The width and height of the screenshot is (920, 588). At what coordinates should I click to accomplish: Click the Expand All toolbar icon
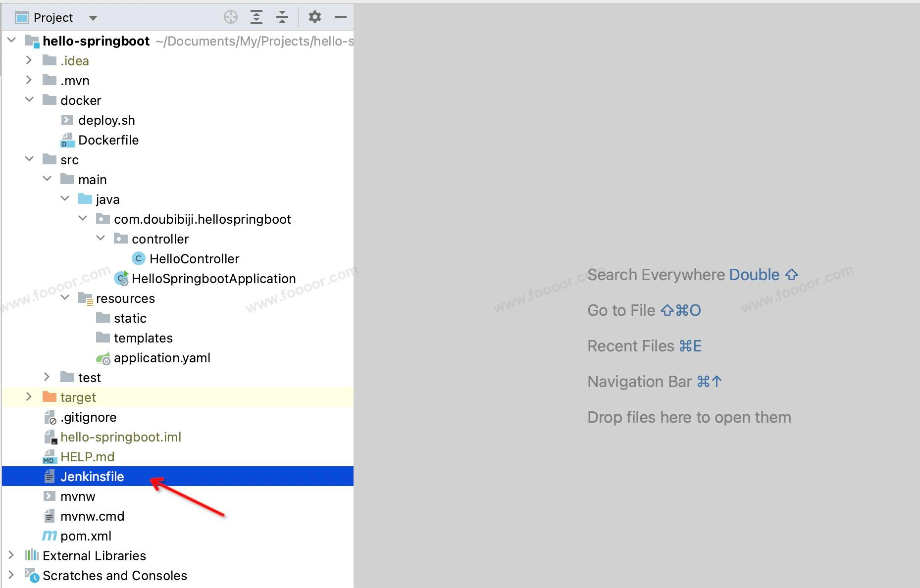click(x=256, y=17)
